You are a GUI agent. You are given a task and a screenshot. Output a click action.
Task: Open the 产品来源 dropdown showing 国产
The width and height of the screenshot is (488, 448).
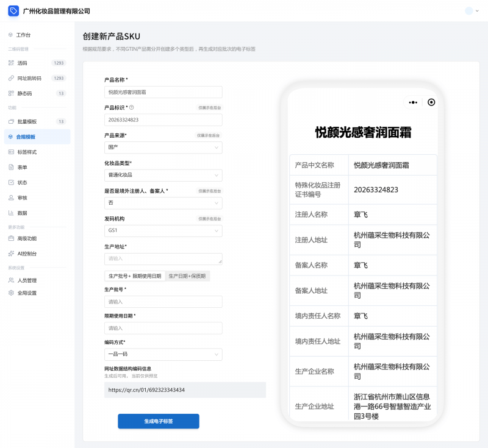pos(163,148)
